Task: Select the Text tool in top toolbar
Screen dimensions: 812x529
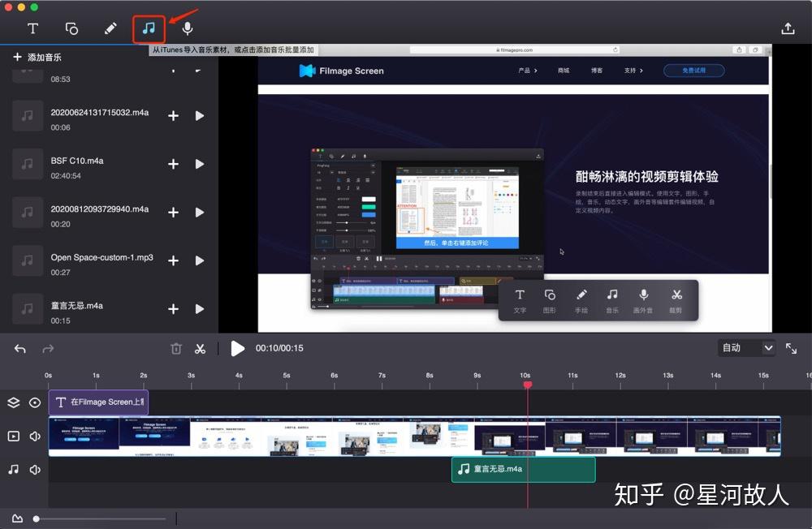Action: click(x=32, y=28)
